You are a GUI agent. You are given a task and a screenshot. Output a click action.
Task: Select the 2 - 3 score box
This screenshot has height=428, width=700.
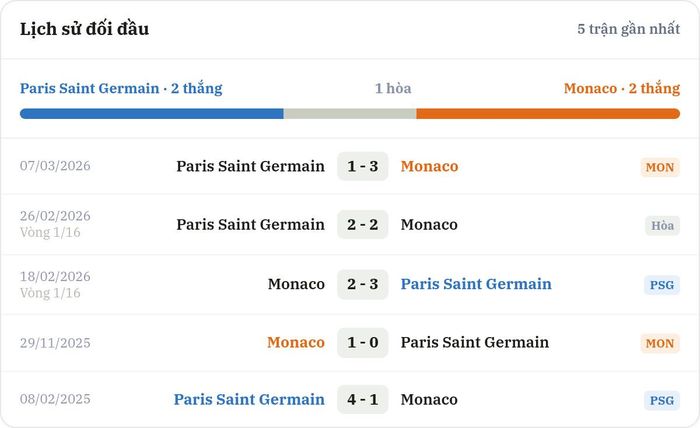[362, 284]
